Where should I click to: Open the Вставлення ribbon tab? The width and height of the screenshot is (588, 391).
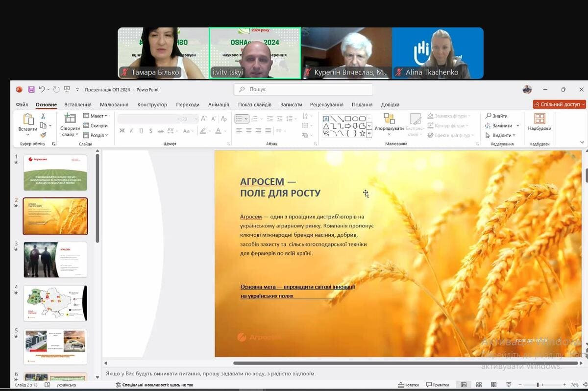coord(78,104)
